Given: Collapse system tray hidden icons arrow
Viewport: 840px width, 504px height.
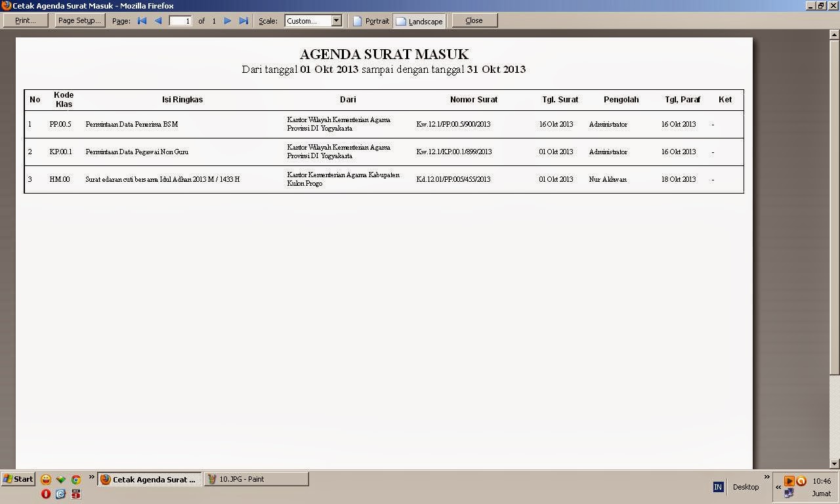Looking at the screenshot, I should (778, 487).
